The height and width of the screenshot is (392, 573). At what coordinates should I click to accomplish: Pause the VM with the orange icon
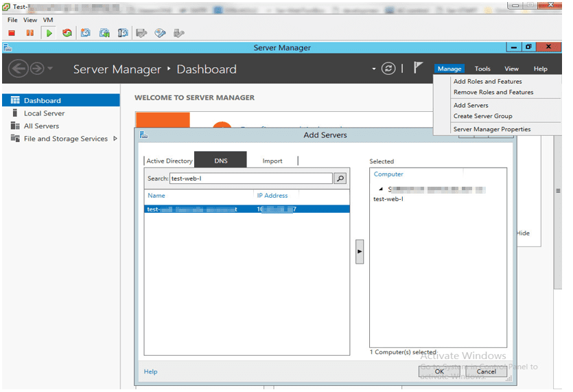[30, 32]
